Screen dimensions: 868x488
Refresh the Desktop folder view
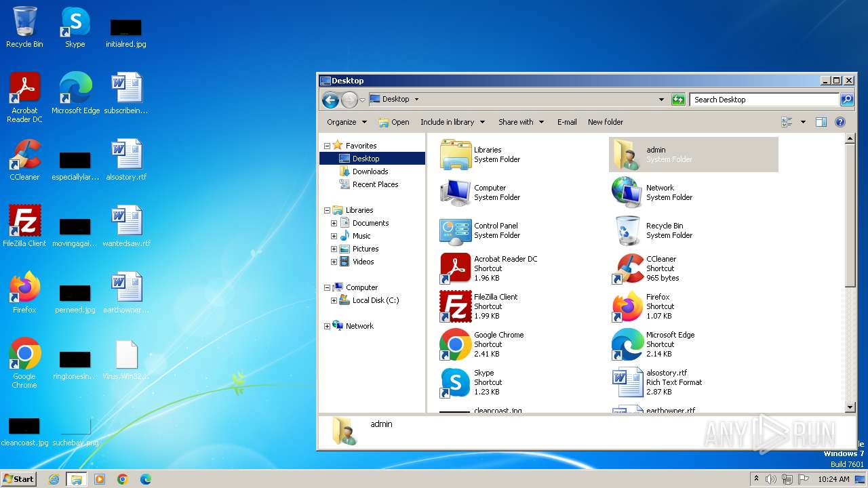point(678,100)
